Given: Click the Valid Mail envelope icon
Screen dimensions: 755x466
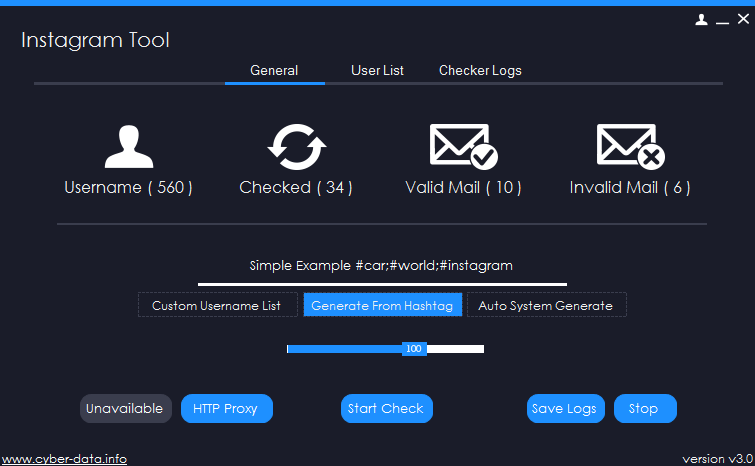Looking at the screenshot, I should point(463,146).
